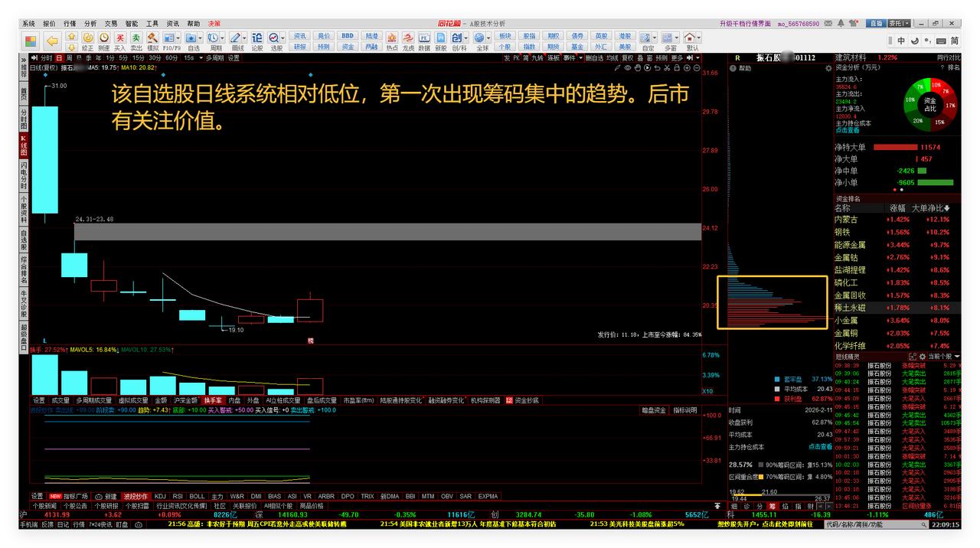Viewport: 980px width, 548px height.
Task: Click the 自选 watchlist toolbar icon
Action: (191, 36)
